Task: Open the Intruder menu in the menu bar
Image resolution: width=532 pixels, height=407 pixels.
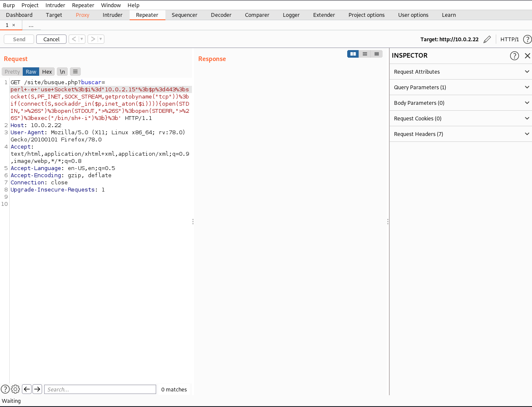Action: click(x=55, y=5)
